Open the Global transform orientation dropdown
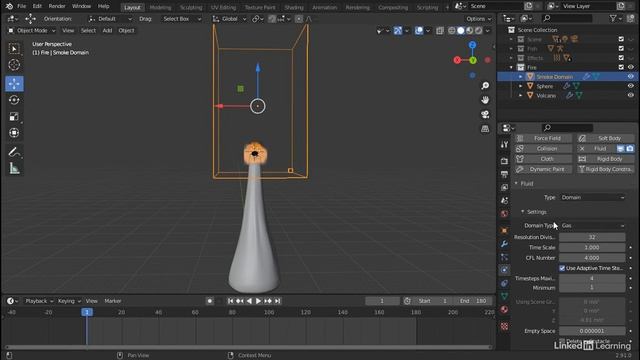Viewport: 640px width, 360px height. point(229,19)
